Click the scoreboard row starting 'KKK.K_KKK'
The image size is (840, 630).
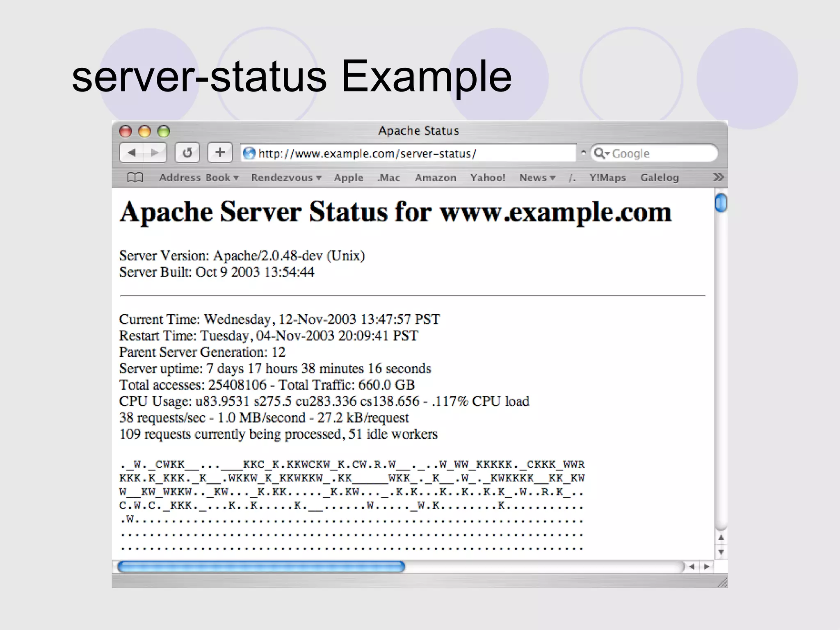point(352,478)
